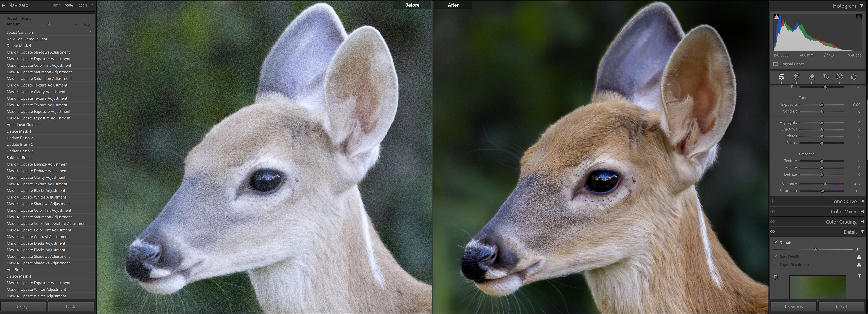The height and width of the screenshot is (314, 868).
Task: Click the shadow clipping indicator in histogram
Action: [x=777, y=16]
